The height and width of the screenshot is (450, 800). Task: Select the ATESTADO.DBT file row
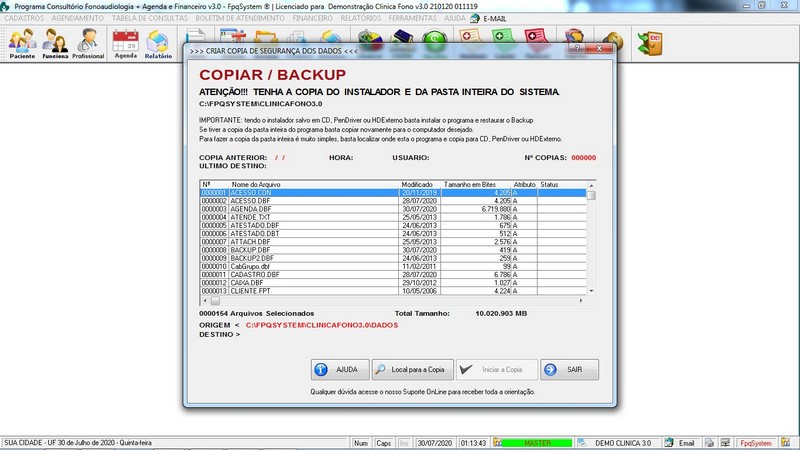393,234
